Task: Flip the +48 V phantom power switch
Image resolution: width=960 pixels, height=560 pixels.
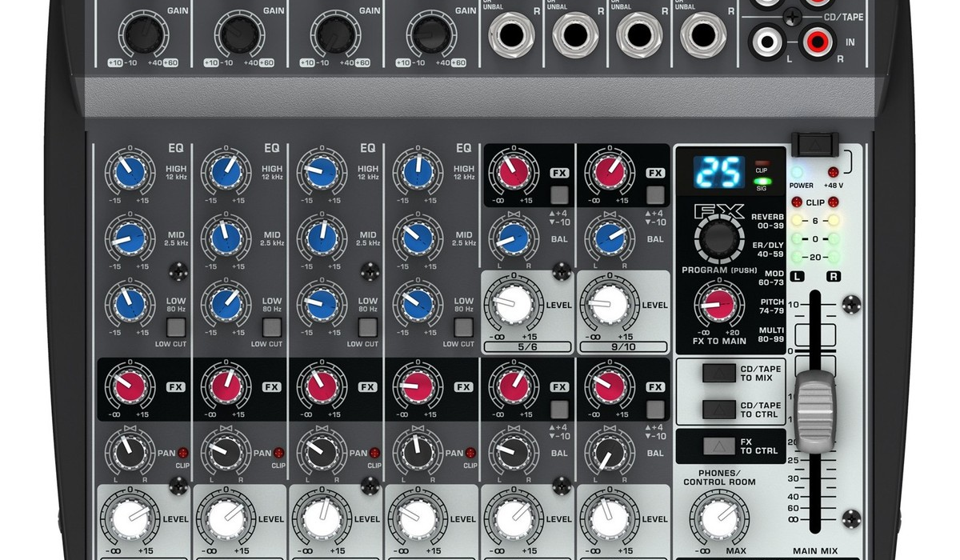Action: click(x=815, y=144)
